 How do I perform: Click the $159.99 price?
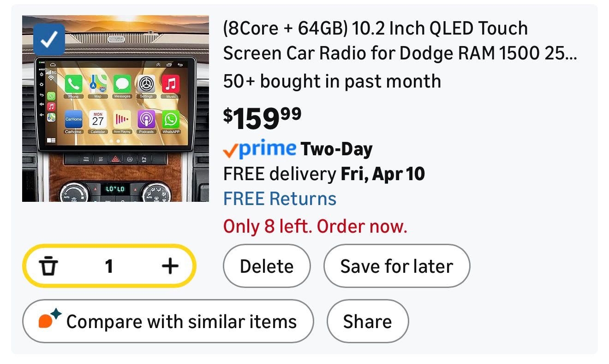263,117
